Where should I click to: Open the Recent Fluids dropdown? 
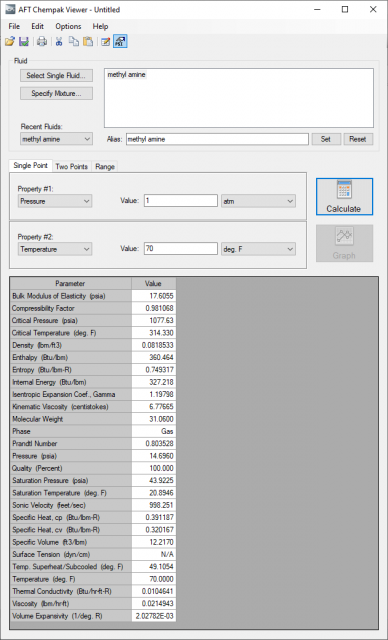(x=56, y=139)
